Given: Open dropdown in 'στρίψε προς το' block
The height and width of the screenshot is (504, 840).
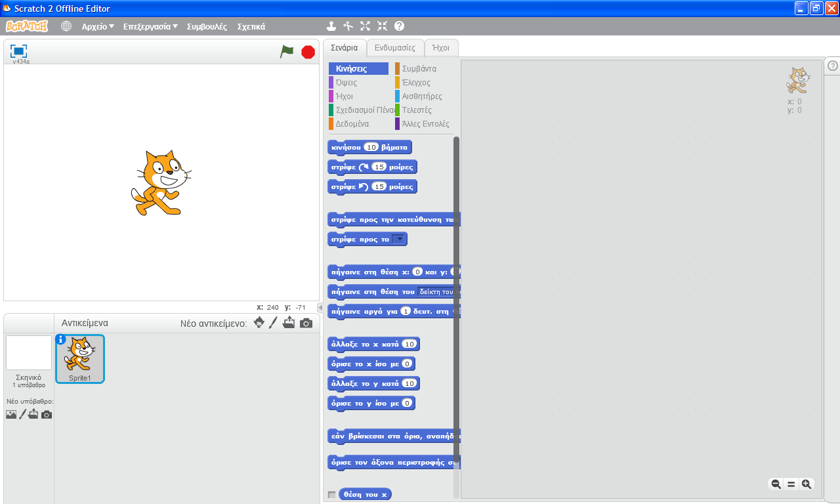Looking at the screenshot, I should point(398,239).
